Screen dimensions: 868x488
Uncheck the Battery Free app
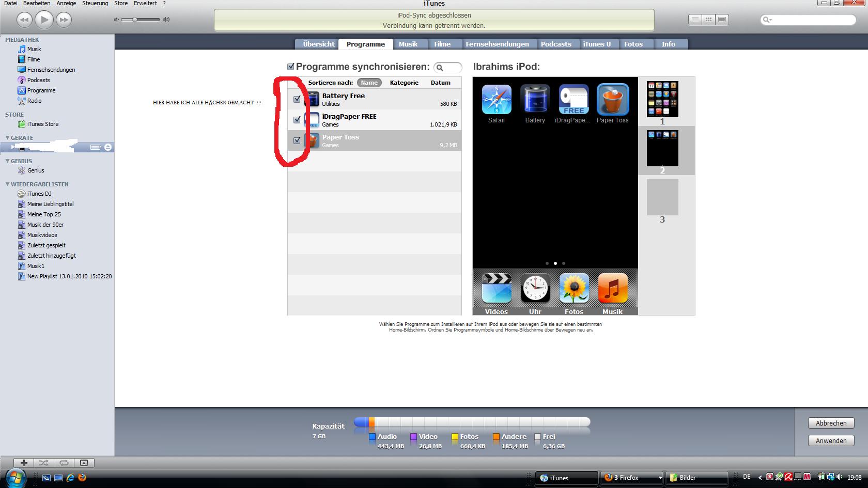point(297,99)
